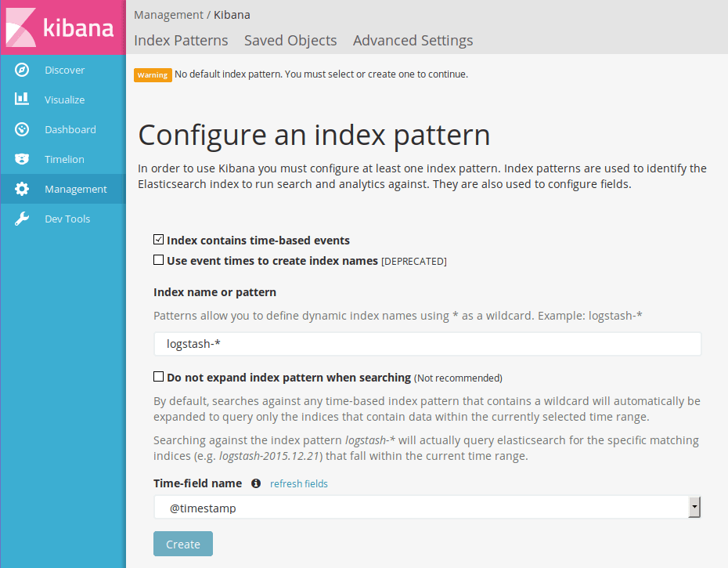The width and height of the screenshot is (728, 568).
Task: Click the Timelion bear face icon
Action: click(22, 159)
